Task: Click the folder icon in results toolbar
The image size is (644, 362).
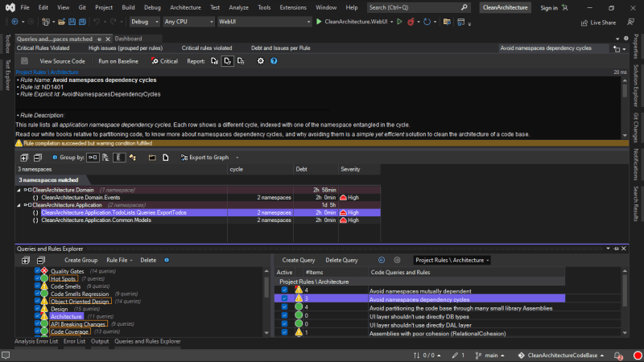Action: pos(152,158)
